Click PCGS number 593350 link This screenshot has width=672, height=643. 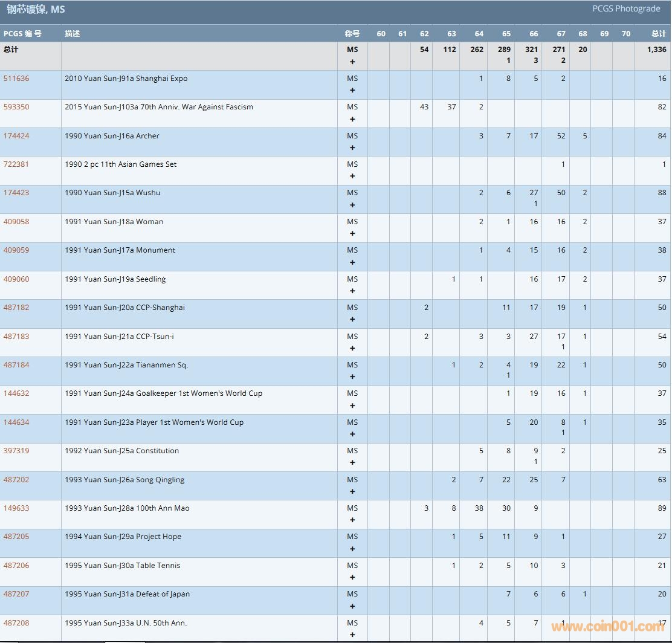16,107
